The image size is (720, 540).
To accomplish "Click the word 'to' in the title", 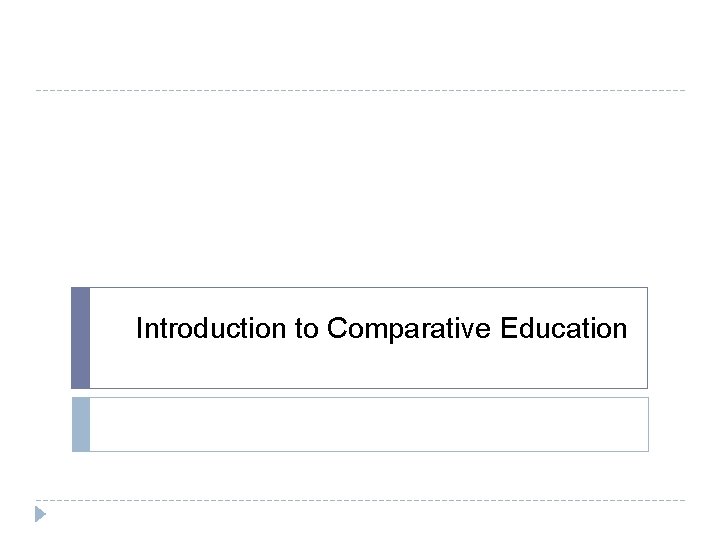I will 306,329.
